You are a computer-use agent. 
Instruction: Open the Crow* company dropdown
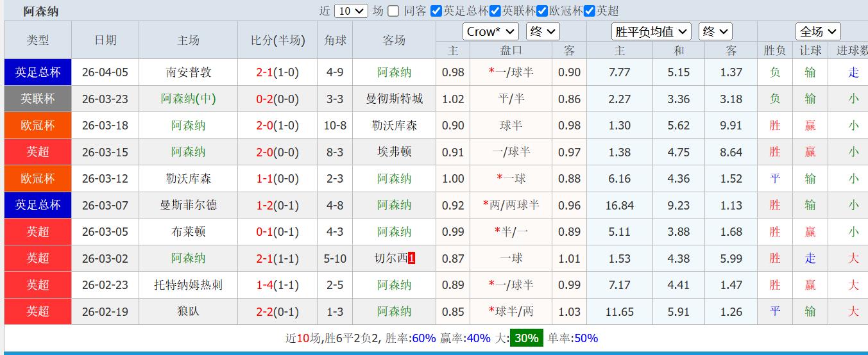490,31
